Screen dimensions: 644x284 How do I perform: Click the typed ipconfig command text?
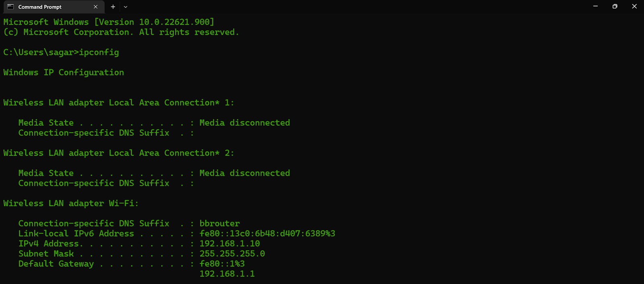point(99,52)
